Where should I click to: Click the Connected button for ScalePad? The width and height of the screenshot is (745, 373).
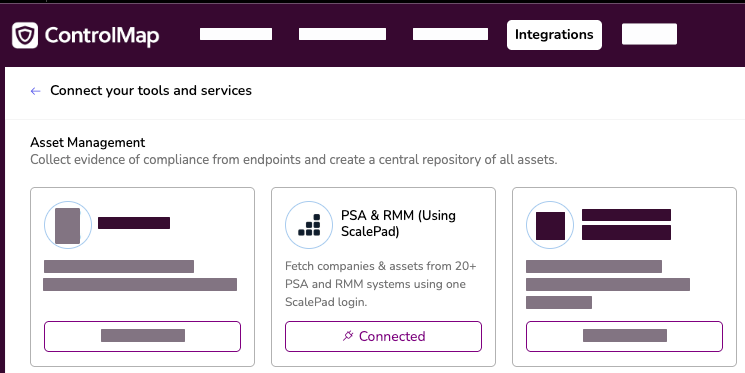[383, 336]
